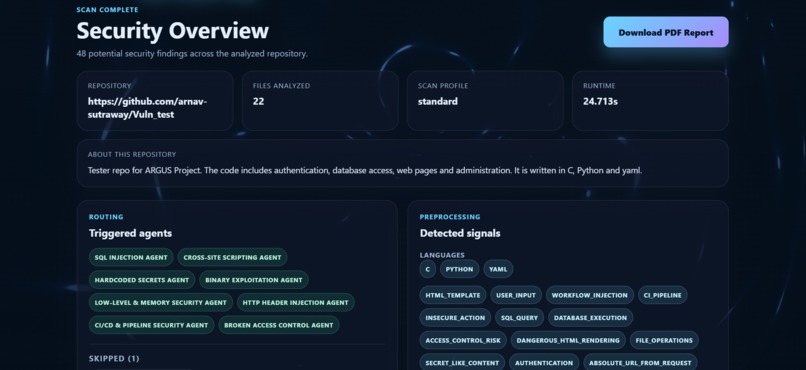This screenshot has height=370, width=806.
Task: Select the SQL_QUERY signal chip
Action: tap(519, 318)
